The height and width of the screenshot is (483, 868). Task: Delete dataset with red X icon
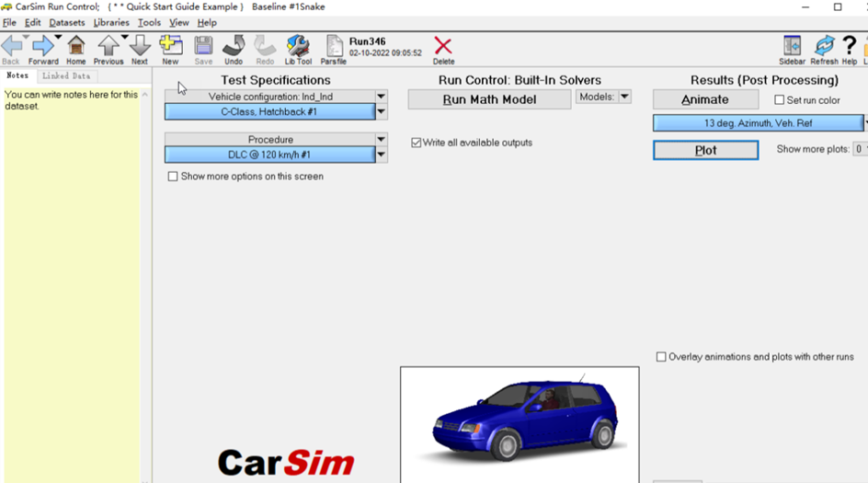[x=443, y=46]
